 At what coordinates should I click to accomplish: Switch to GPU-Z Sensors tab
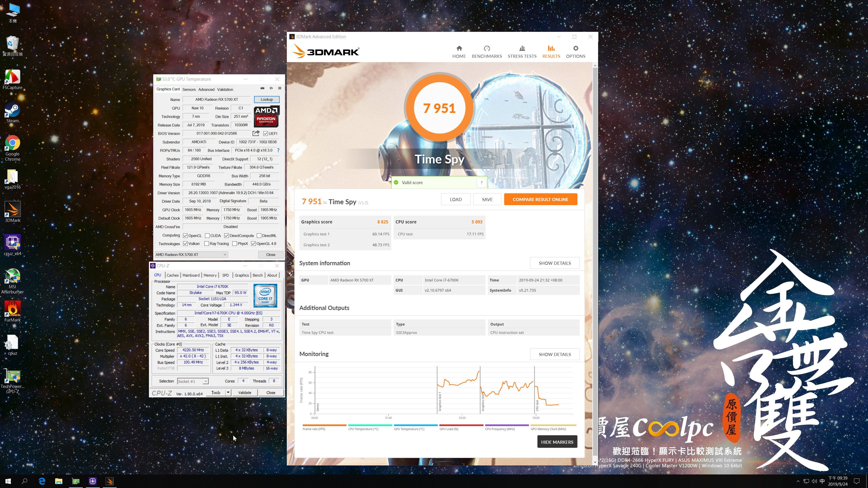[189, 89]
